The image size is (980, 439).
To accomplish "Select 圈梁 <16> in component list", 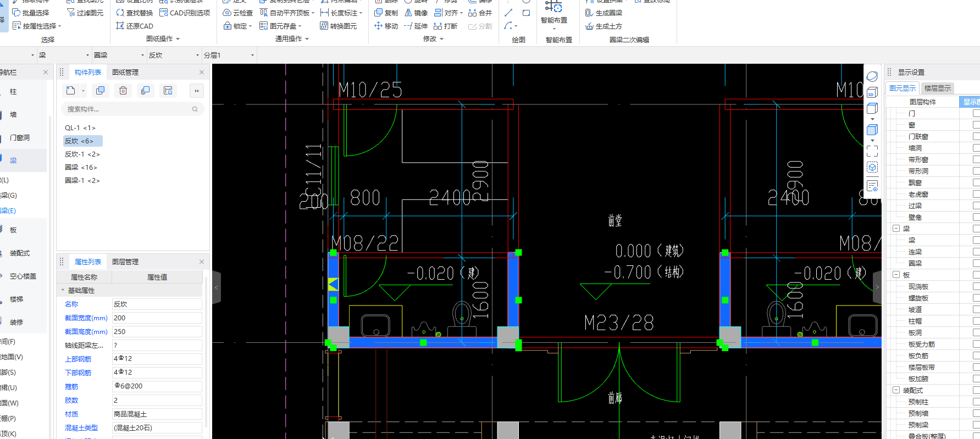I will pyautogui.click(x=81, y=168).
